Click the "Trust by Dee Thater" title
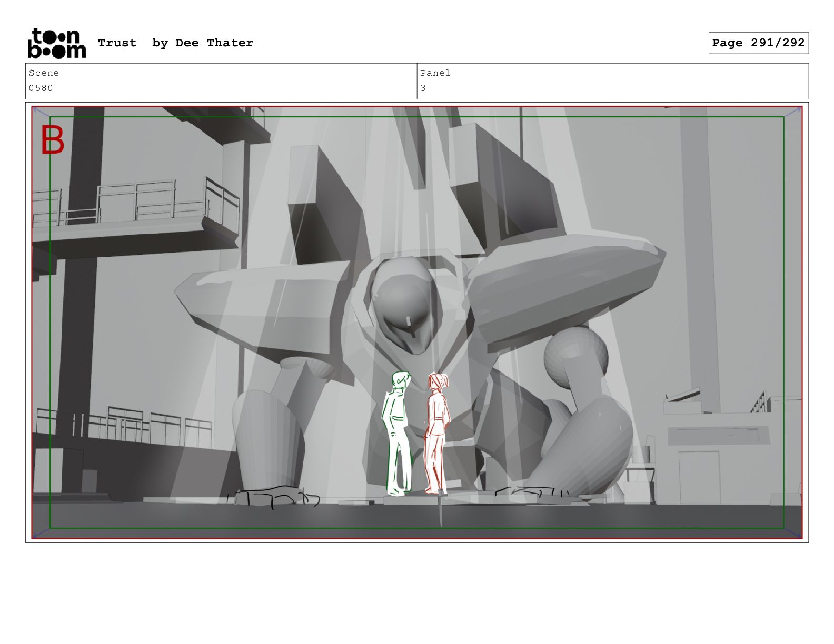This screenshot has height=644, width=834. (x=175, y=43)
